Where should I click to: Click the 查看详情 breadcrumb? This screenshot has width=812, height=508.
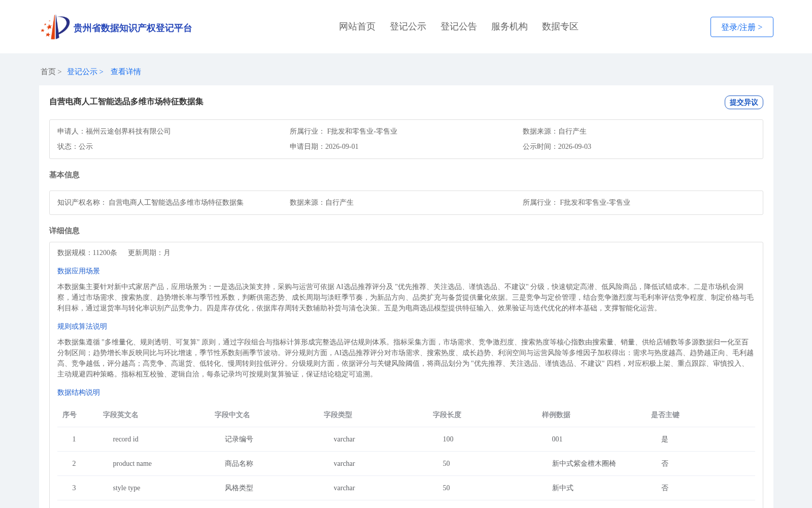[x=126, y=72]
